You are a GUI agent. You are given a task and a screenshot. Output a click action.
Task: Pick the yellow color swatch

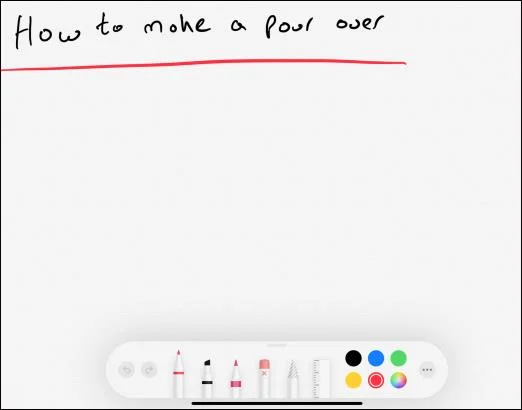click(x=353, y=380)
